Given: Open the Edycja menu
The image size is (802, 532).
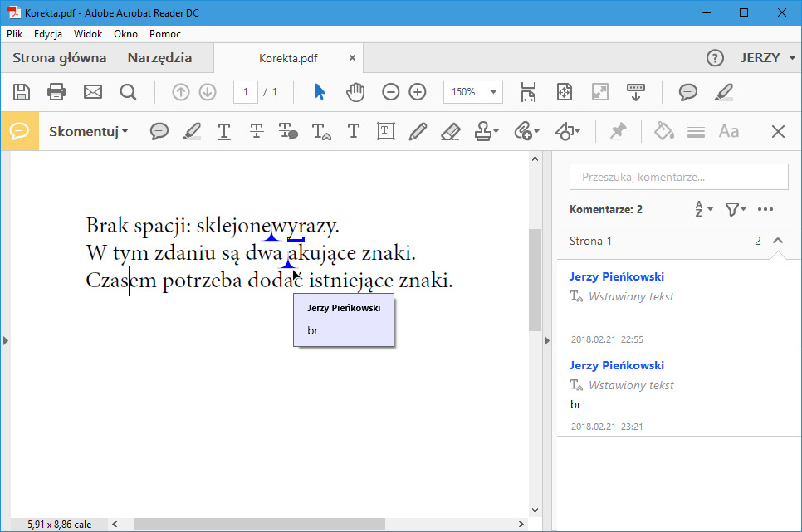Looking at the screenshot, I should pos(48,34).
